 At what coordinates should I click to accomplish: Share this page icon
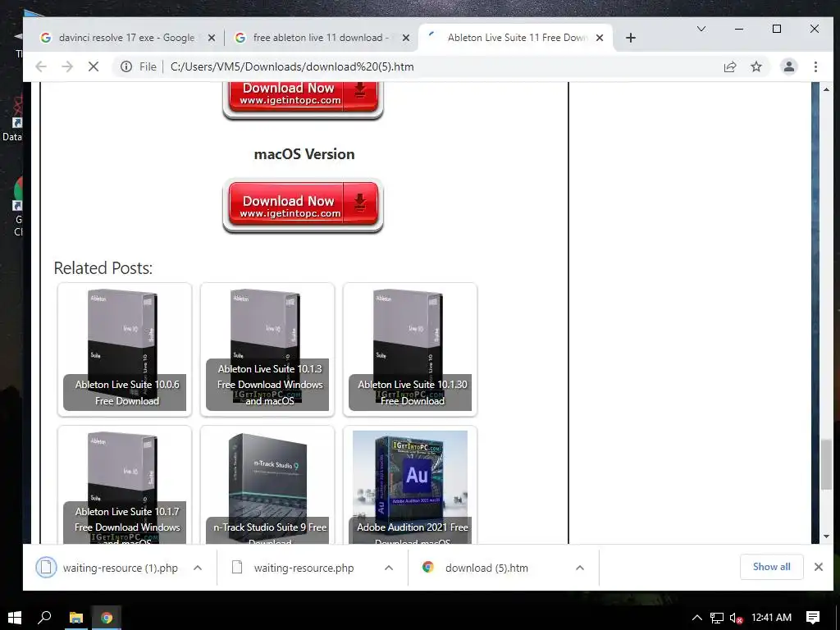(x=729, y=66)
